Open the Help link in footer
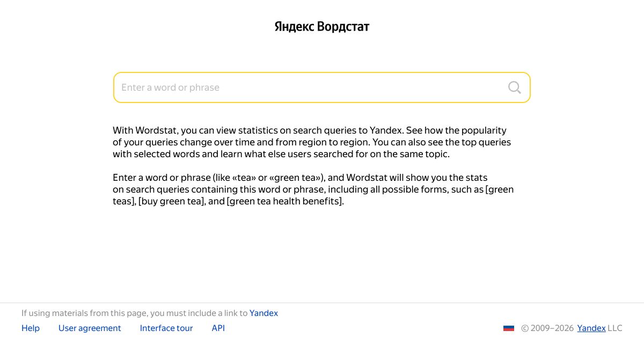 coord(31,328)
